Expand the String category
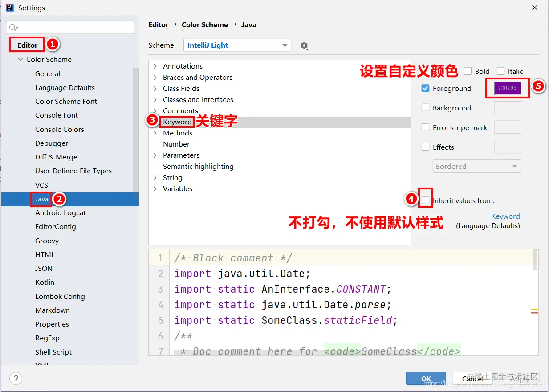Screen dimensions: 549x392 coord(155,177)
